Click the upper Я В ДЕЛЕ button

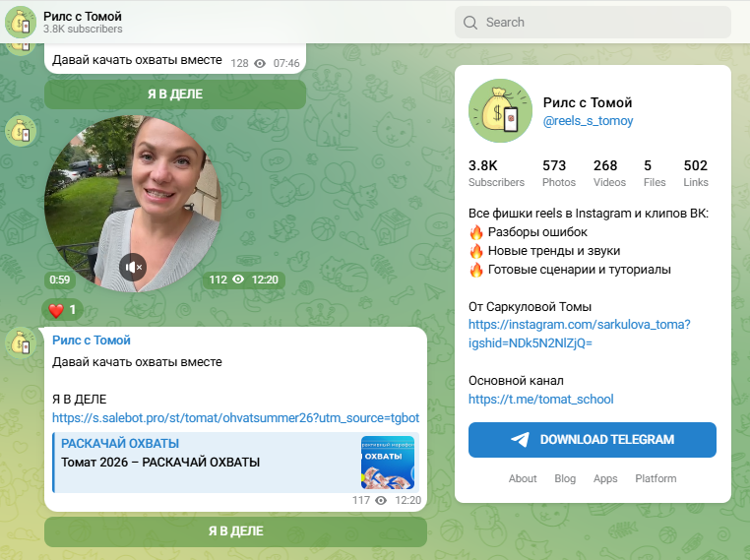175,94
